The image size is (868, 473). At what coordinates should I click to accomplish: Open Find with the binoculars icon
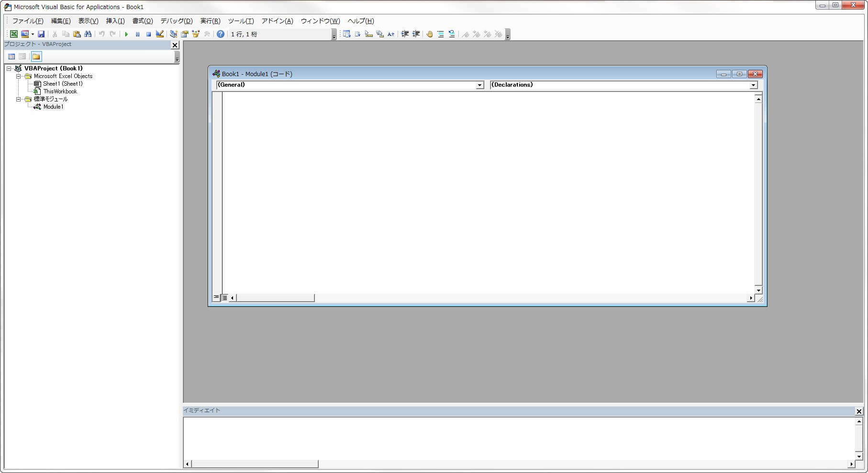(88, 34)
